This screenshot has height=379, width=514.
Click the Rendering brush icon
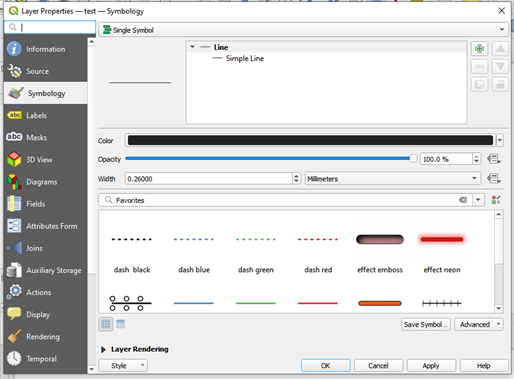tap(14, 336)
